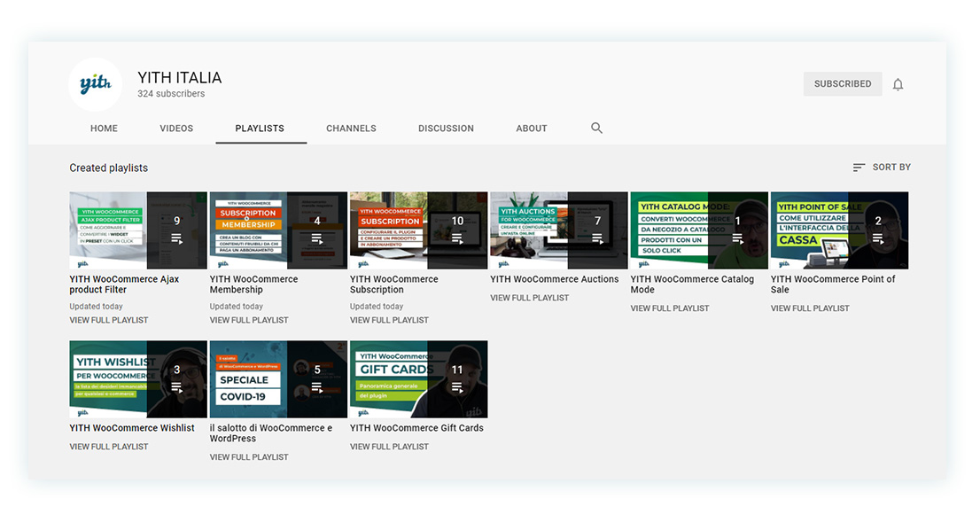Click the Sort By lines icon
The height and width of the screenshot is (530, 980).
pos(859,168)
